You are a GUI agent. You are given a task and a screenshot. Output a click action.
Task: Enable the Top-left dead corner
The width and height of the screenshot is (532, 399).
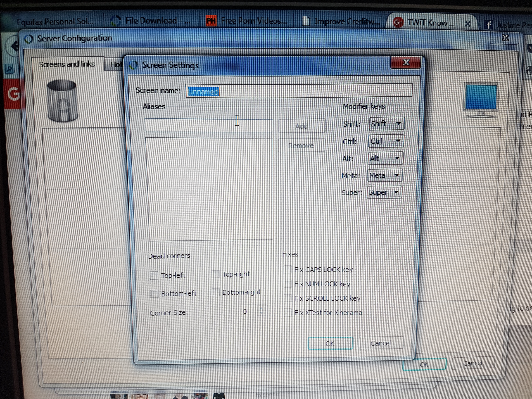[154, 275]
